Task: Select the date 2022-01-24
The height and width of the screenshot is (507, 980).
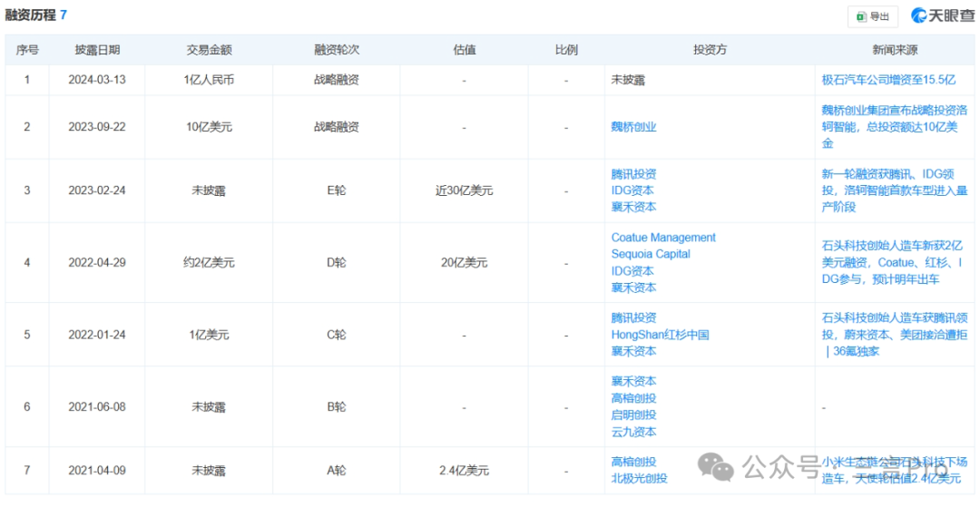Action: pyautogui.click(x=97, y=335)
